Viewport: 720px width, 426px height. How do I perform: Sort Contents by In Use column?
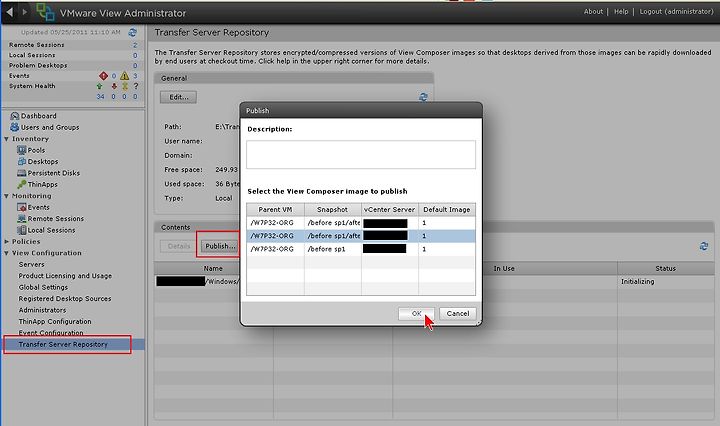pyautogui.click(x=504, y=269)
